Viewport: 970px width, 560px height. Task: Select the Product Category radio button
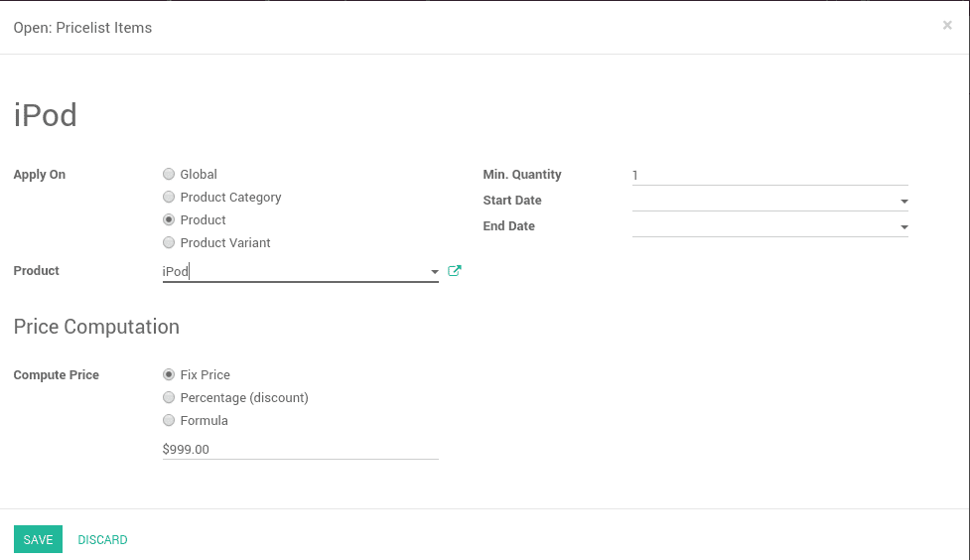pos(168,197)
